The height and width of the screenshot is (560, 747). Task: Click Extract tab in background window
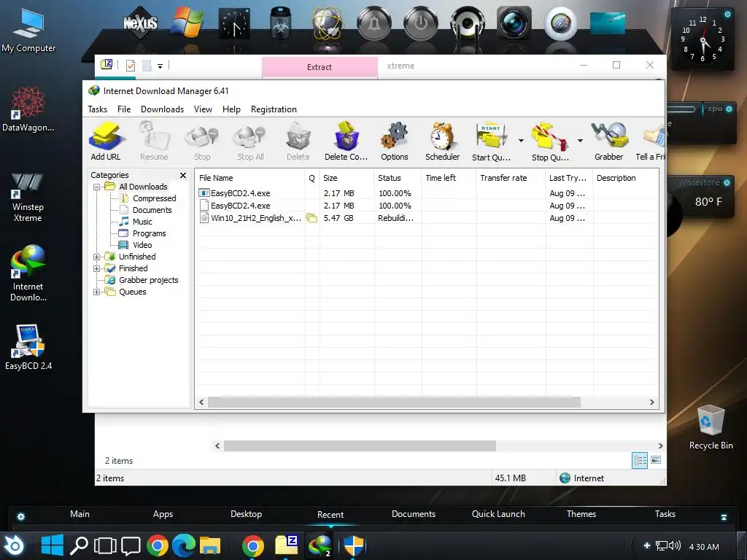320,67
